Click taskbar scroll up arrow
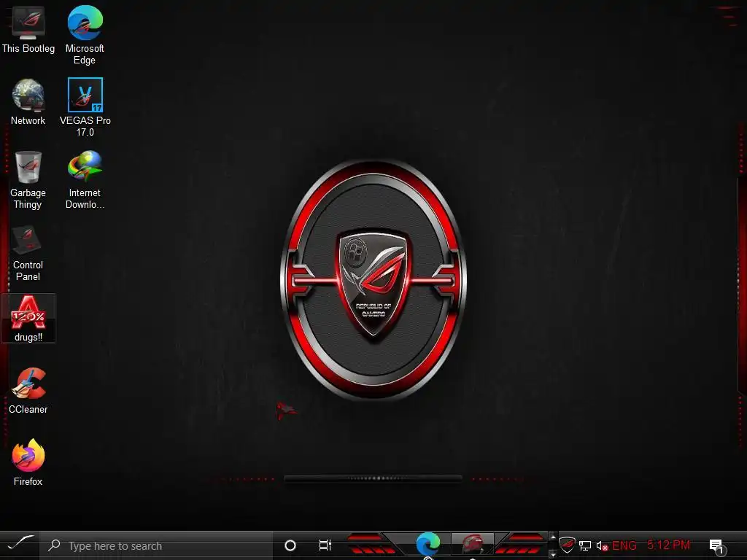 click(x=553, y=537)
